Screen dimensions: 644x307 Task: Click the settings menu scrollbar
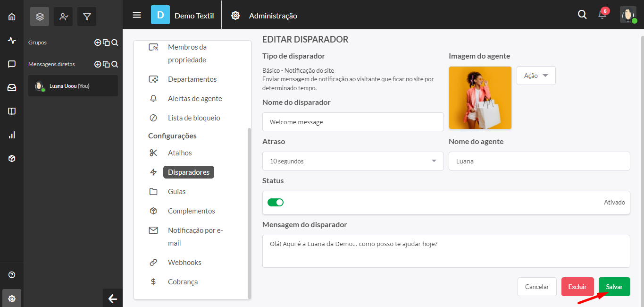tap(249, 213)
